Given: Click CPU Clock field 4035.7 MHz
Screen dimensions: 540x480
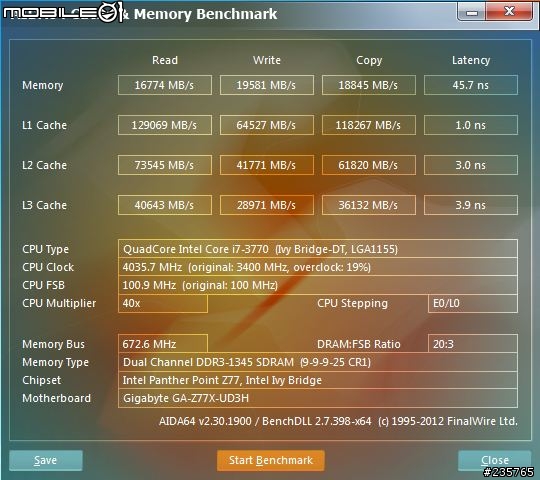Looking at the screenshot, I should pyautogui.click(x=318, y=267).
